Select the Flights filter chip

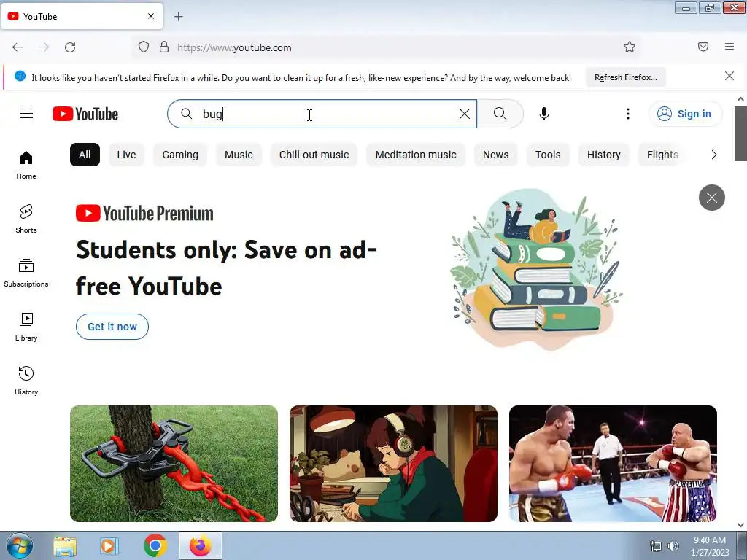click(x=662, y=155)
